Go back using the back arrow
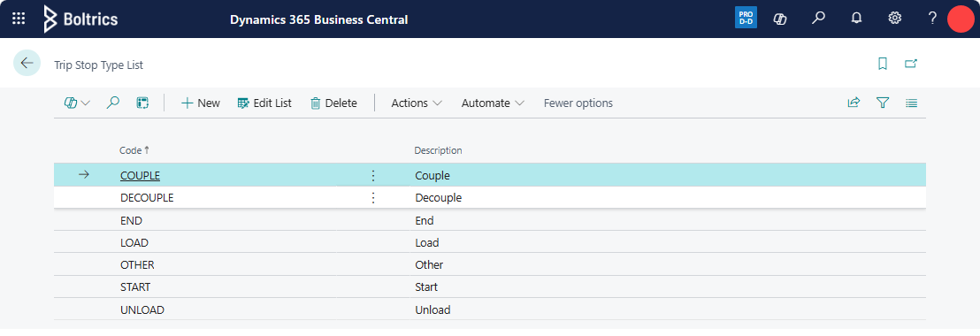Screen dimensions: 980x336 point(27,63)
